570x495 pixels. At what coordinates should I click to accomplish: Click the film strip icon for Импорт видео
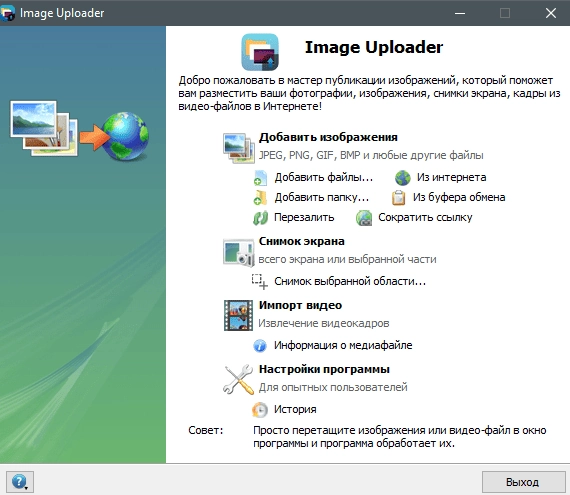[x=238, y=315]
